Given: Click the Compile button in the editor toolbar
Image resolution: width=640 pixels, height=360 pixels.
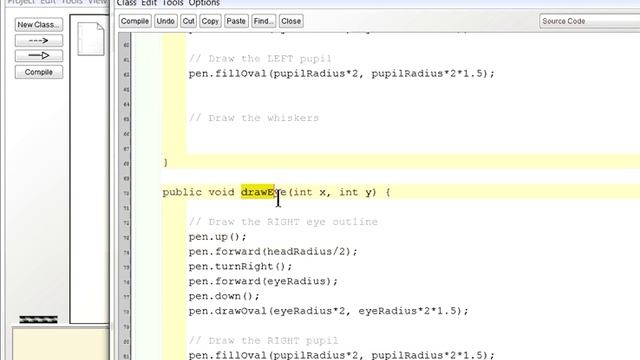Looking at the screenshot, I should click(135, 21).
